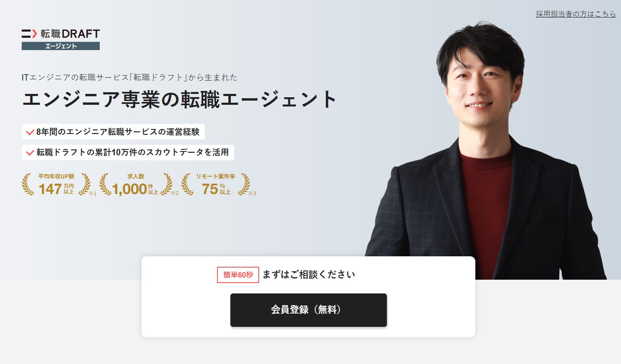Click the ※2 footnote marker
The width and height of the screenshot is (621, 364).
point(175,193)
